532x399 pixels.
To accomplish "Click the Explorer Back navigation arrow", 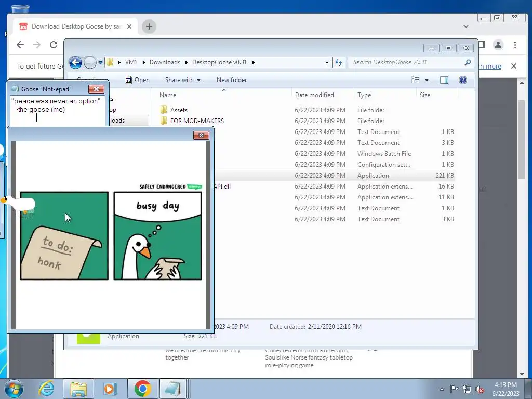I will (x=75, y=62).
